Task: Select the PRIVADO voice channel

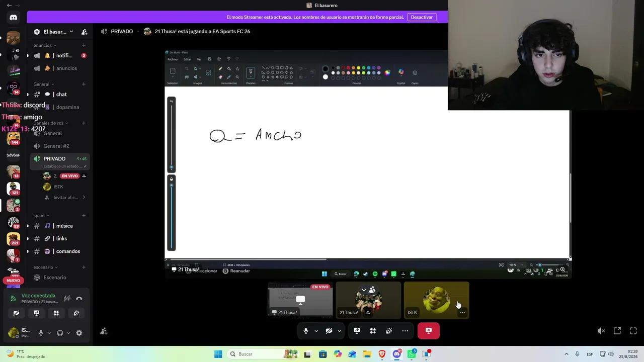Action: tap(60, 161)
